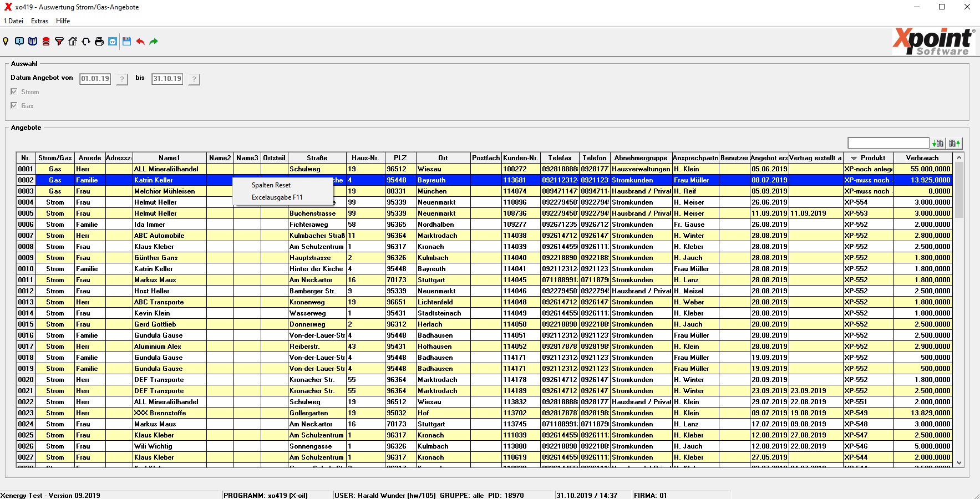Click the Verbrauch column header
Image resolution: width=980 pixels, height=499 pixels.
(922, 158)
